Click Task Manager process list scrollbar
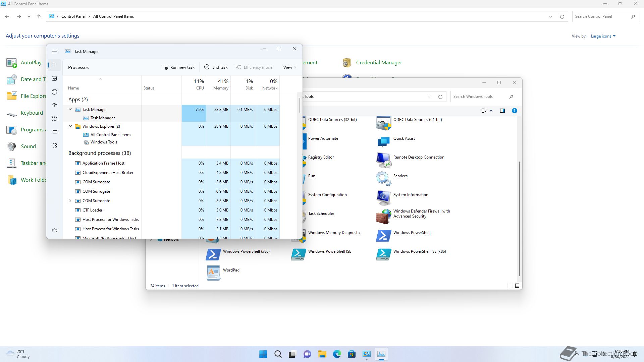This screenshot has height=362, width=644. click(300, 105)
